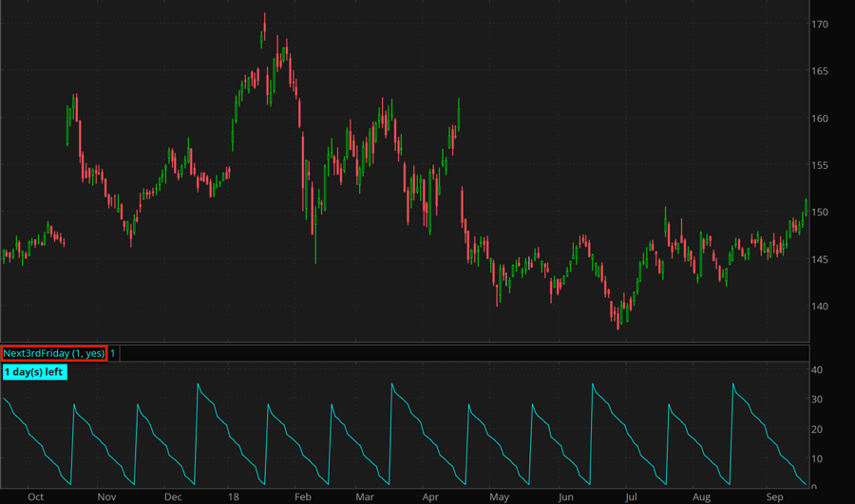Select the Mar label on time axis
Viewport: 855px width, 504px height.
365,496
